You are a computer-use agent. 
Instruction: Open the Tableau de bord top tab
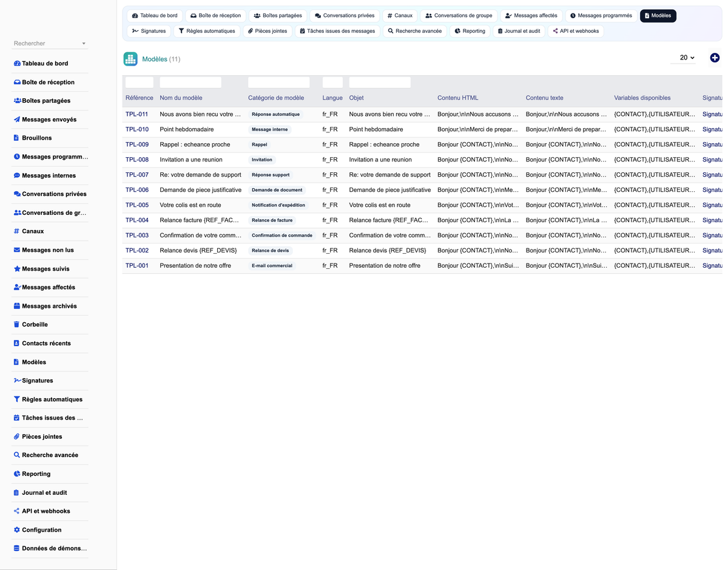click(155, 16)
